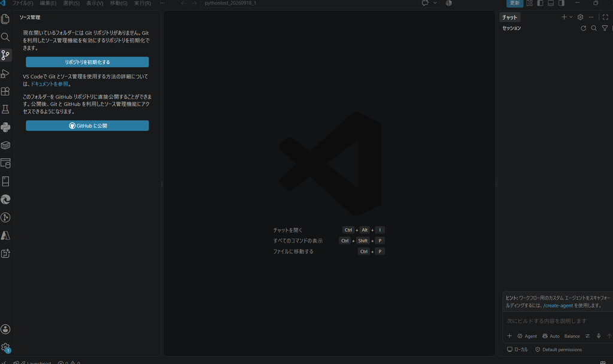The width and height of the screenshot is (613, 364).
Task: Select the チャット tab
Action: tap(509, 17)
